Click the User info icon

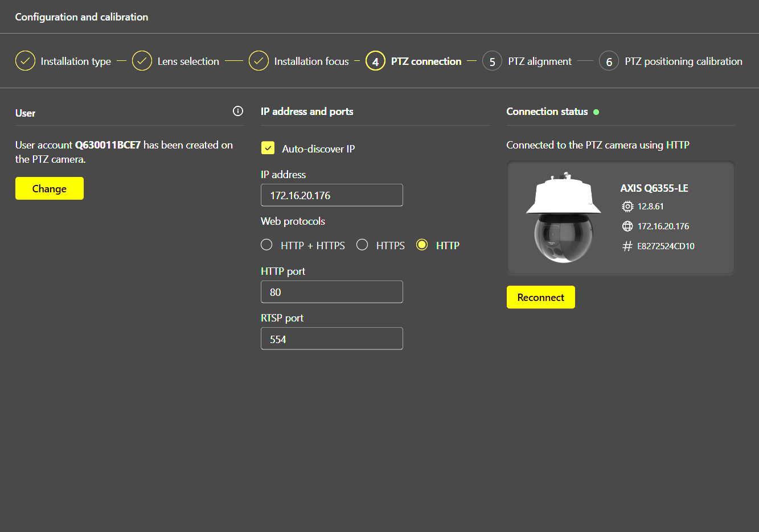tap(238, 111)
